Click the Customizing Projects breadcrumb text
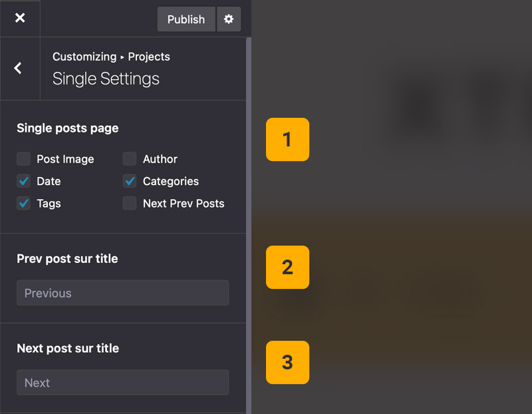532x414 pixels. pyautogui.click(x=111, y=57)
